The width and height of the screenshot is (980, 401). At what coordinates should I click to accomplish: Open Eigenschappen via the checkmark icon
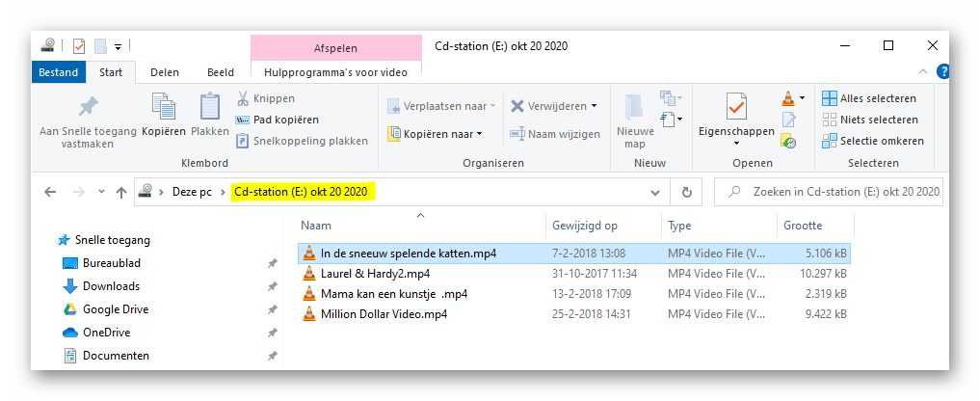[736, 106]
